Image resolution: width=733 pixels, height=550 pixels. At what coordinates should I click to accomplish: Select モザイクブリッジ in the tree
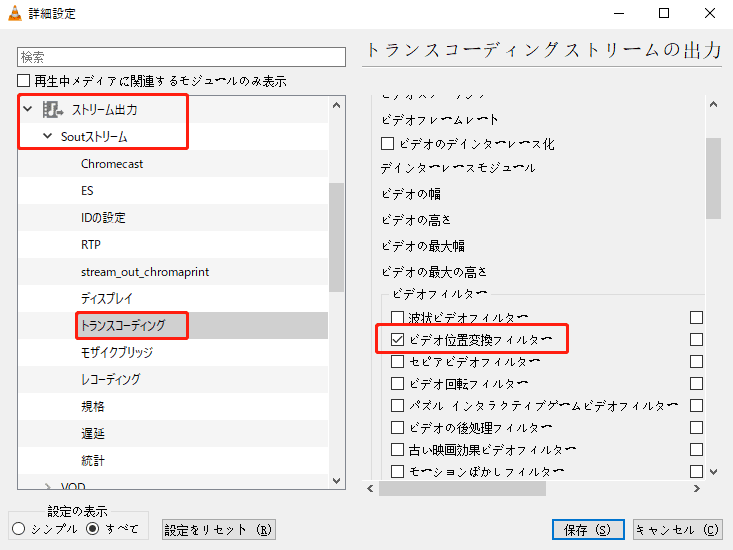117,352
